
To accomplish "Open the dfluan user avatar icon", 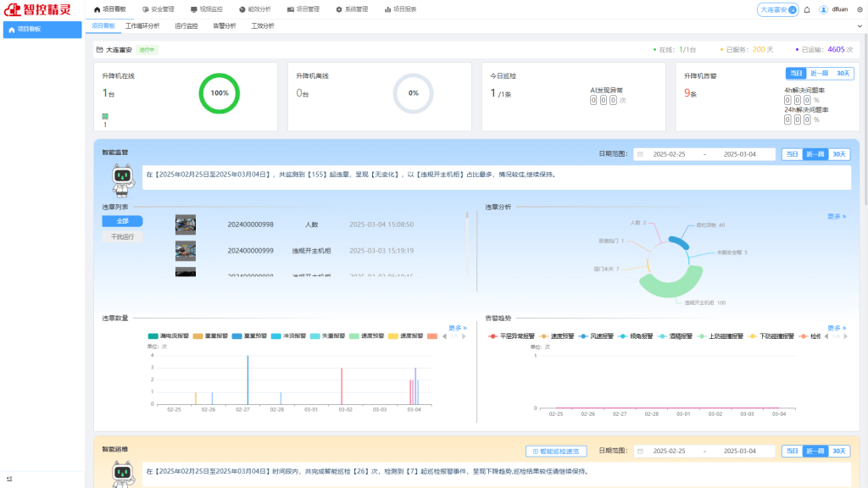I will click(x=823, y=10).
